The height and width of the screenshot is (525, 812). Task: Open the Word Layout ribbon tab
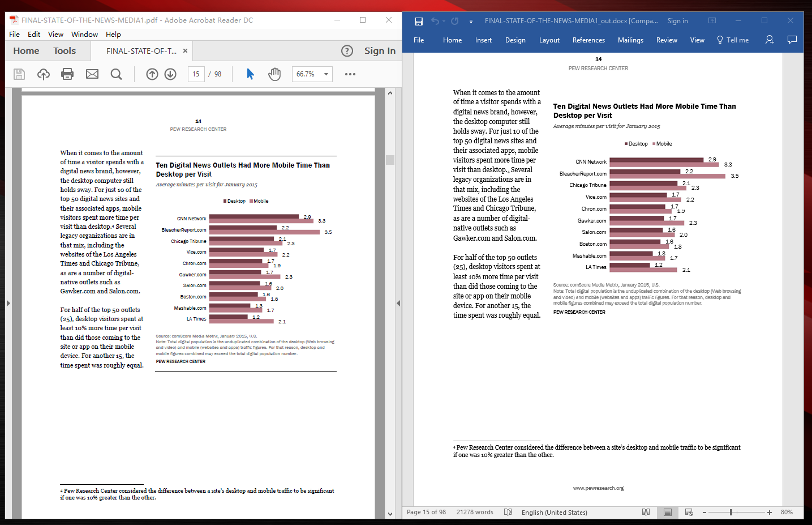click(549, 40)
